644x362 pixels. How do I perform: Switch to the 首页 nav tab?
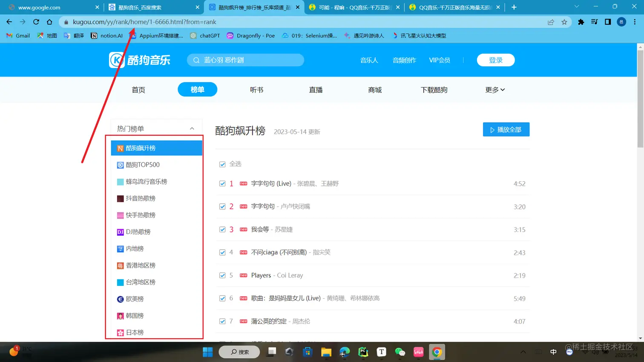[138, 90]
